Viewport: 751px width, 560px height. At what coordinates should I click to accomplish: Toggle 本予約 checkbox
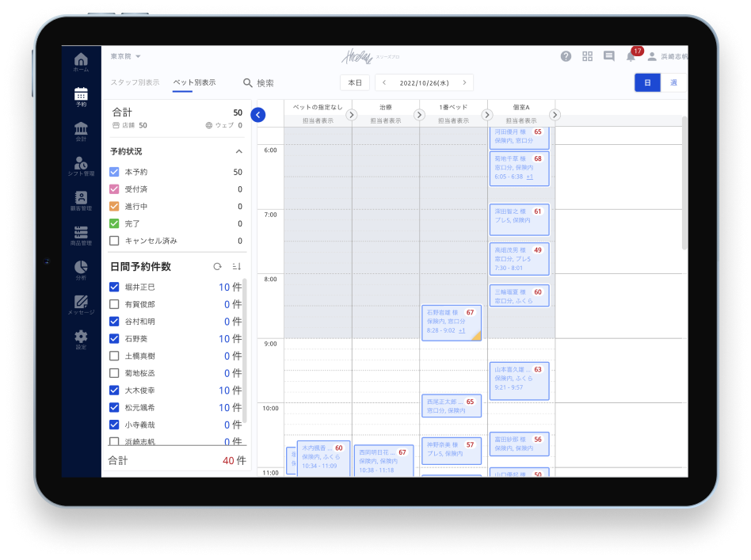pos(114,172)
